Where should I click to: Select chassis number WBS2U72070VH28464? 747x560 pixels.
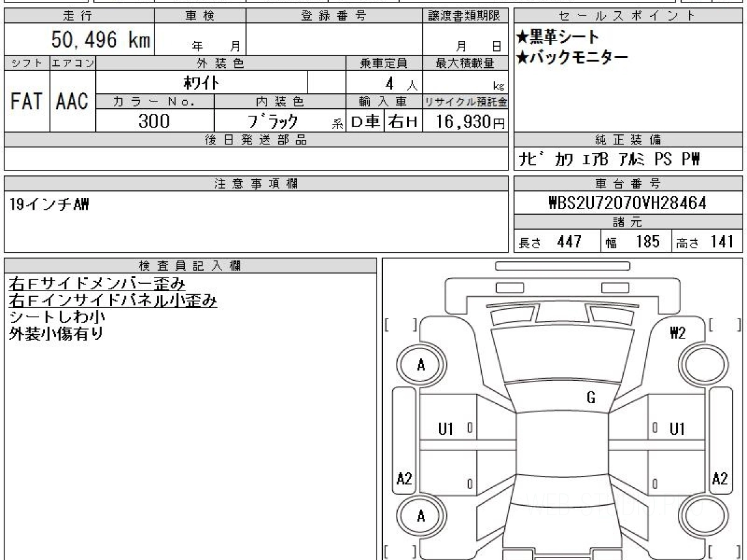(627, 203)
